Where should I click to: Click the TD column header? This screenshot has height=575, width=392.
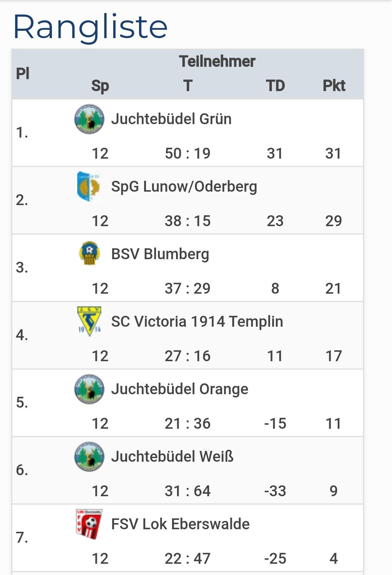point(275,86)
